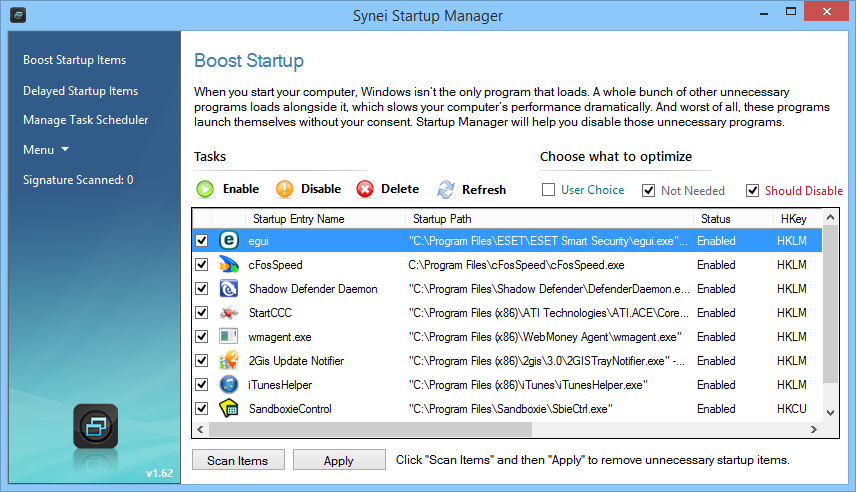856x492 pixels.
Task: Click the SandboxieControl icon
Action: pos(229,408)
